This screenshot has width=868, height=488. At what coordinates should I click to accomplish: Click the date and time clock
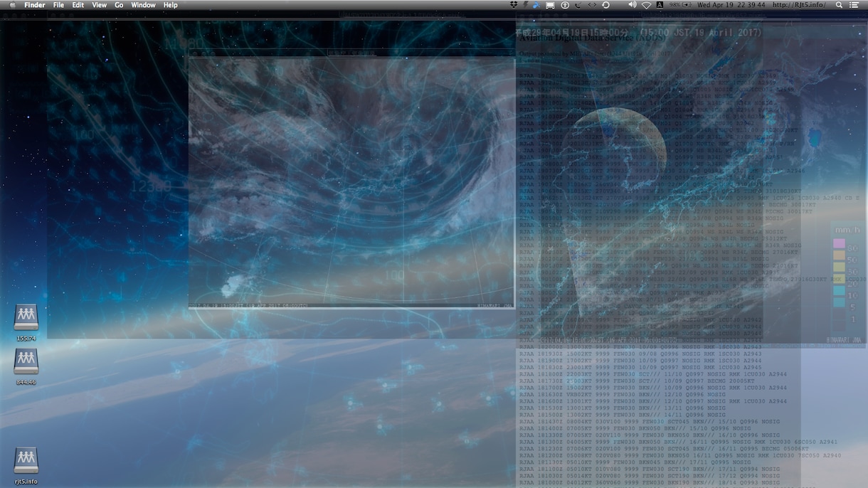(731, 5)
